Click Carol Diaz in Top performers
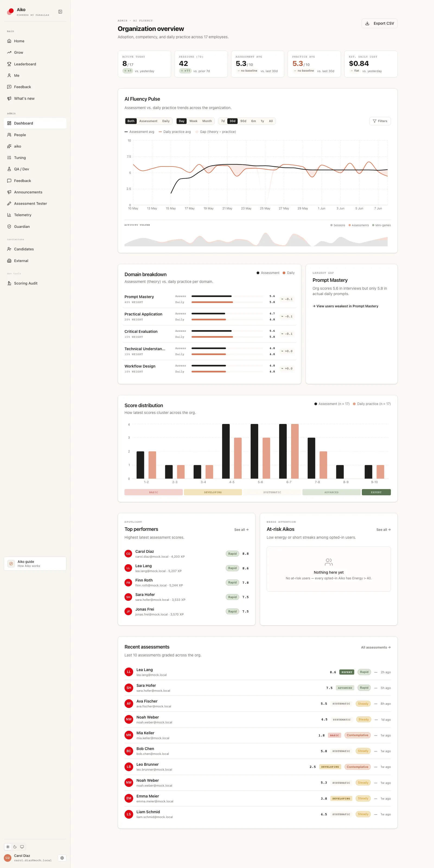 187,554
